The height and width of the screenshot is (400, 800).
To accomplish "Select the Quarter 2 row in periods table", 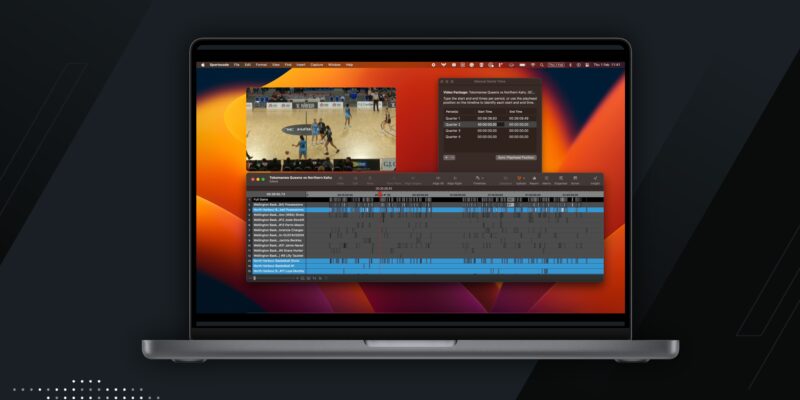I will pyautogui.click(x=489, y=124).
